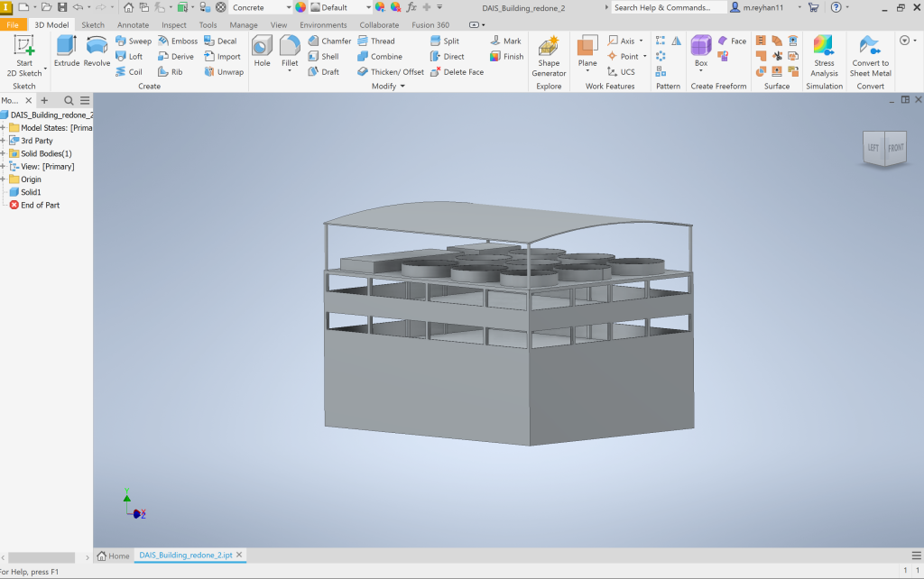Choose the Freeform Box tool
This screenshot has height=579, width=924.
[x=701, y=51]
